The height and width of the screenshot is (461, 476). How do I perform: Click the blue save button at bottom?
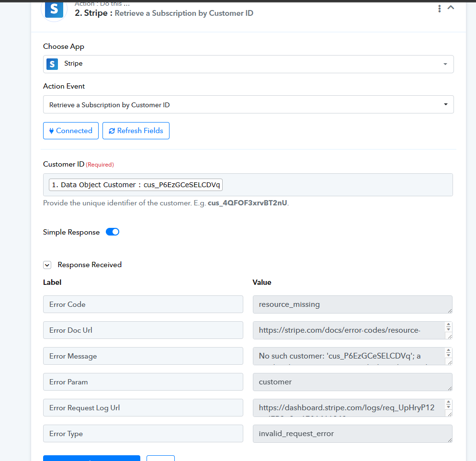(91, 458)
